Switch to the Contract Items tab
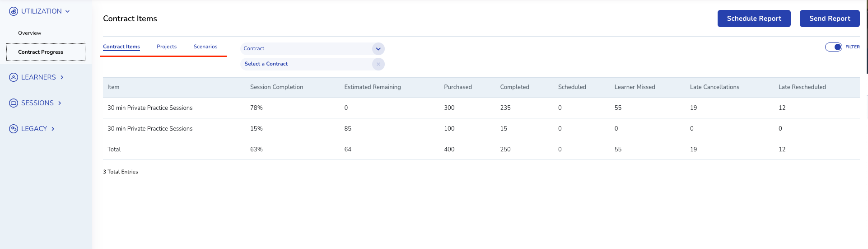This screenshot has width=868, height=249. [121, 47]
